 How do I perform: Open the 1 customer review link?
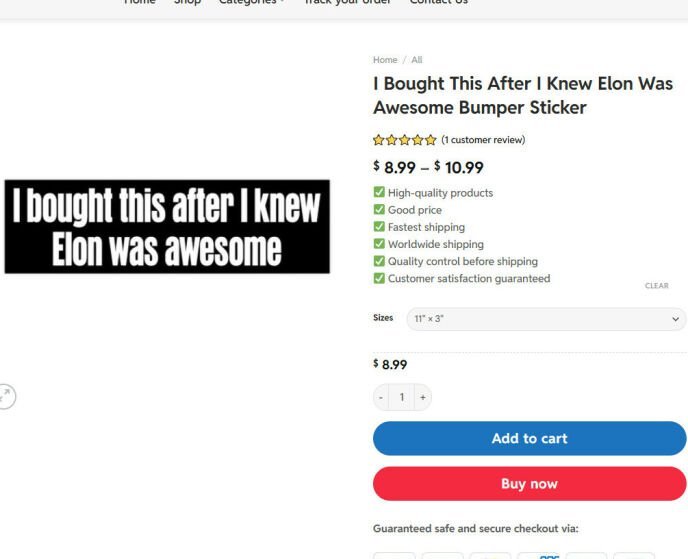pyautogui.click(x=483, y=140)
